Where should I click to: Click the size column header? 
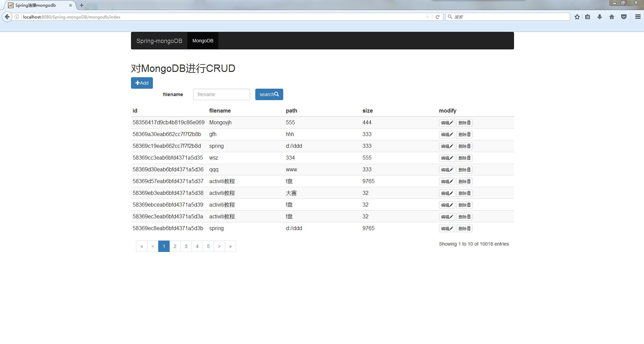(x=368, y=111)
